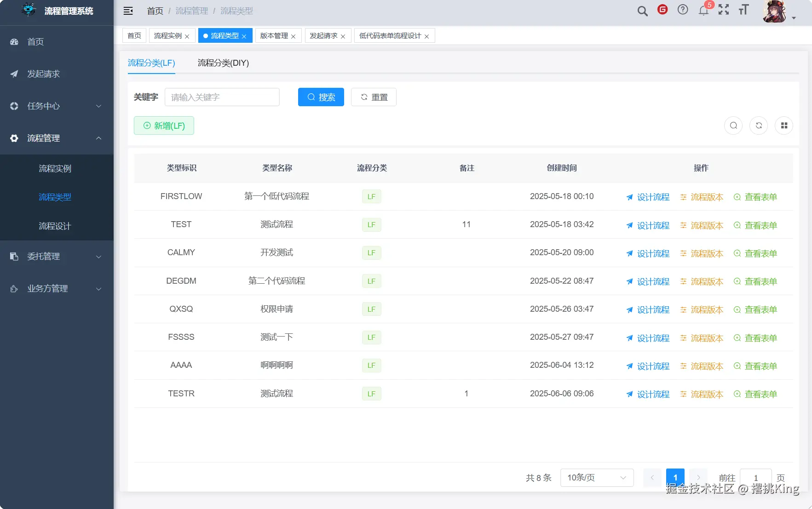Image resolution: width=812 pixels, height=509 pixels.
Task: Select the 流程分类(DIY) tab
Action: [224, 63]
